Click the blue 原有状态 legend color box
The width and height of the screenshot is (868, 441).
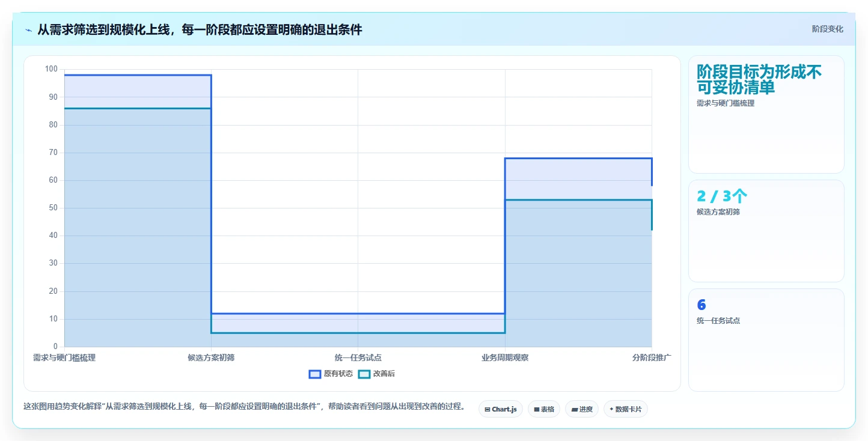pos(314,374)
